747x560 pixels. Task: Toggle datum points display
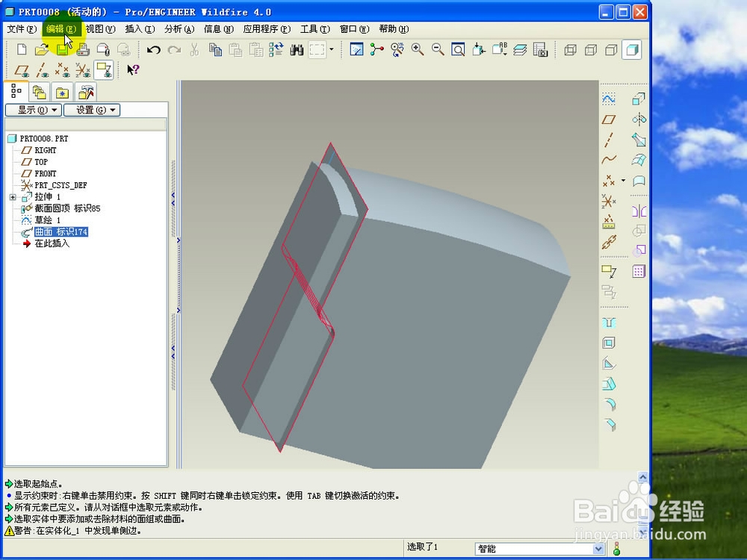coord(63,70)
